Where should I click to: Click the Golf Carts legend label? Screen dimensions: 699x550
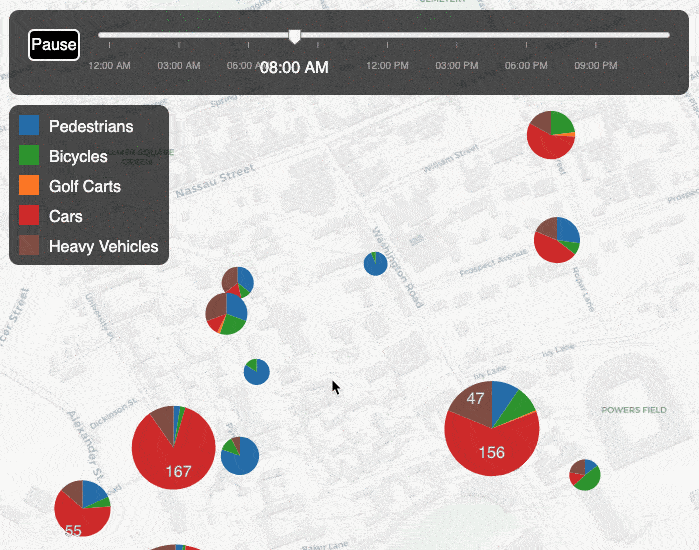[x=85, y=186]
